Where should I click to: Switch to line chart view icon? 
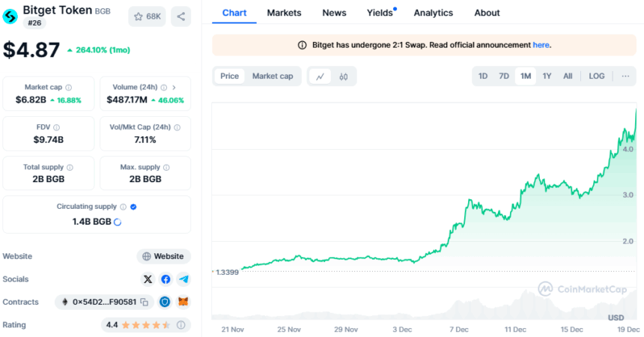(x=320, y=76)
